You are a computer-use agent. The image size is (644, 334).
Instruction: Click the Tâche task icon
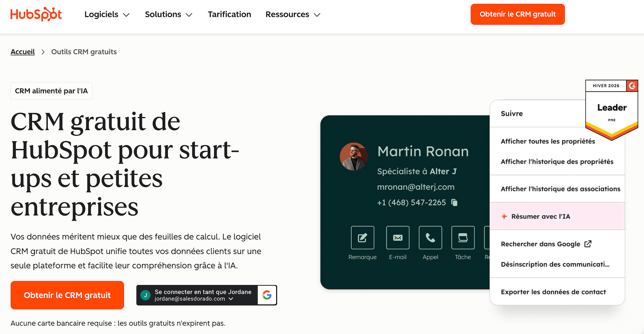[x=463, y=238]
